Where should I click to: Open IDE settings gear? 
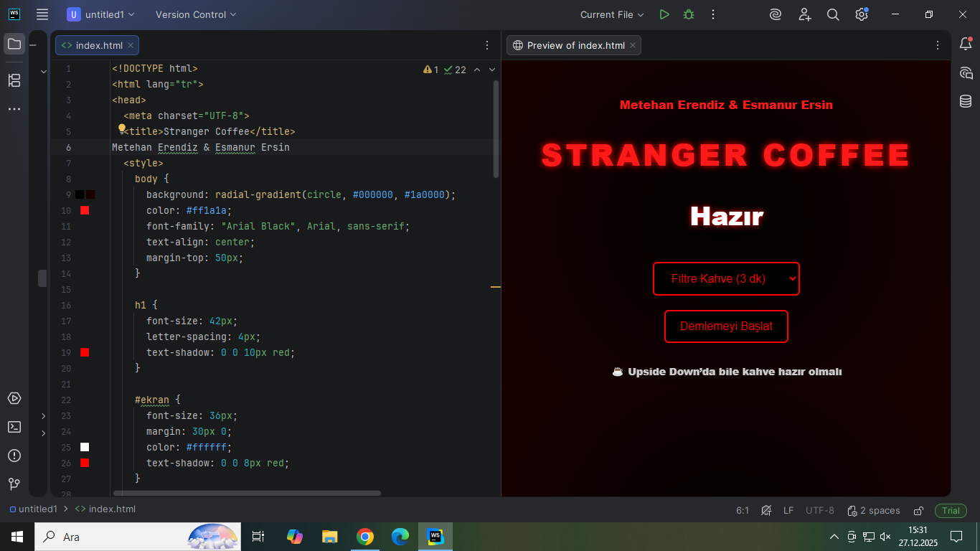point(862,14)
